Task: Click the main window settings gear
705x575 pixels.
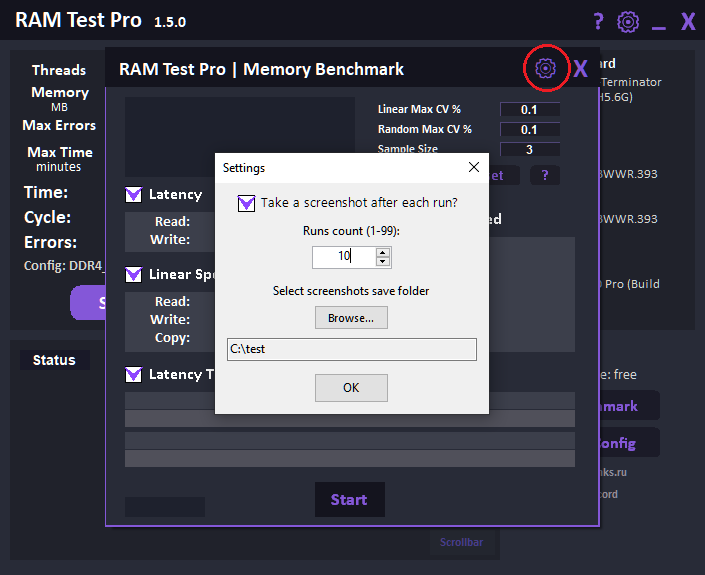Action: [628, 21]
